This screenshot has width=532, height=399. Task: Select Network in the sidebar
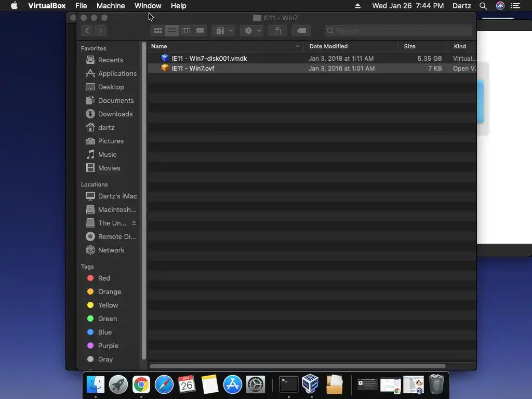[x=105, y=250]
